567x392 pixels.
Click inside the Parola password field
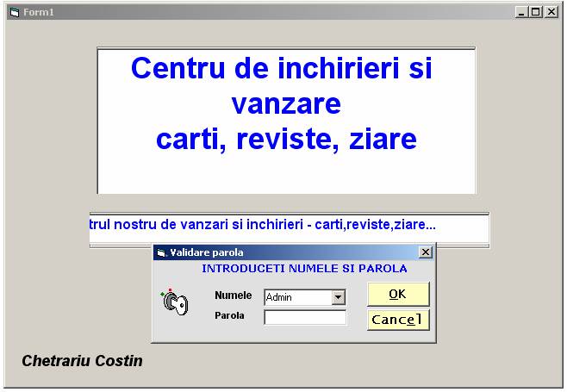pos(304,317)
